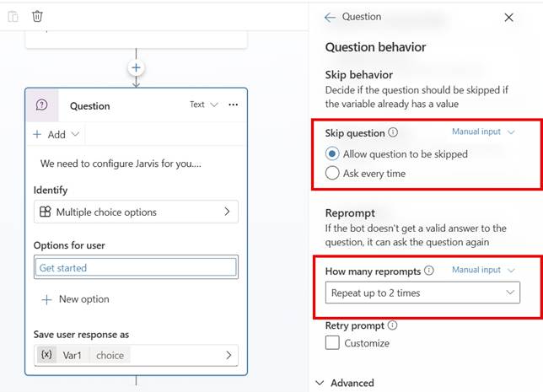Click the plus add-node button on connector
543x392 pixels.
pos(136,67)
